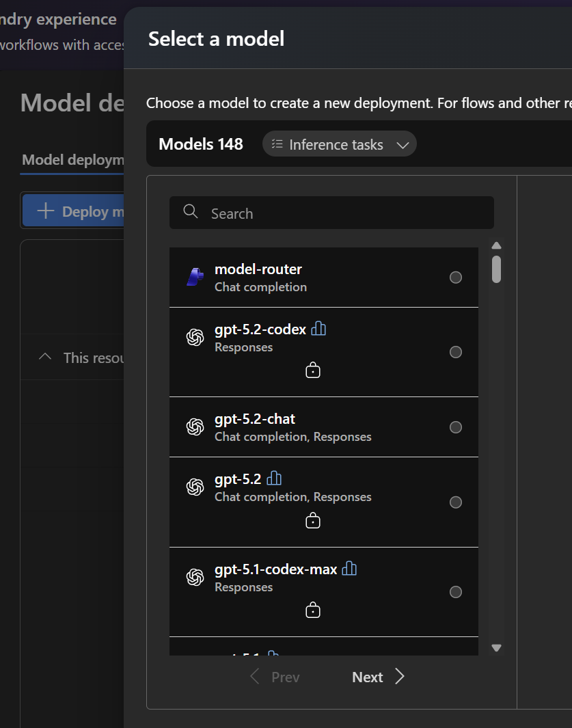Click the OpenAI logo beside gpt-5.2 Chat completion, Responses

pos(195,487)
